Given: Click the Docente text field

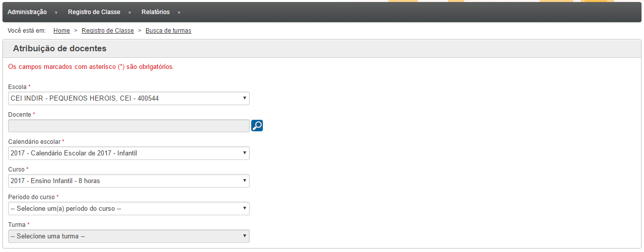Looking at the screenshot, I should pyautogui.click(x=129, y=126).
